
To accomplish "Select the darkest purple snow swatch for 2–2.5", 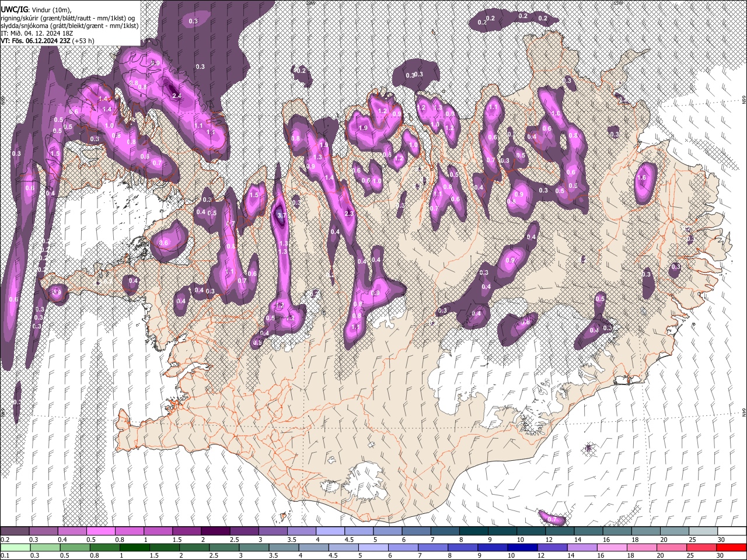I will (215, 531).
